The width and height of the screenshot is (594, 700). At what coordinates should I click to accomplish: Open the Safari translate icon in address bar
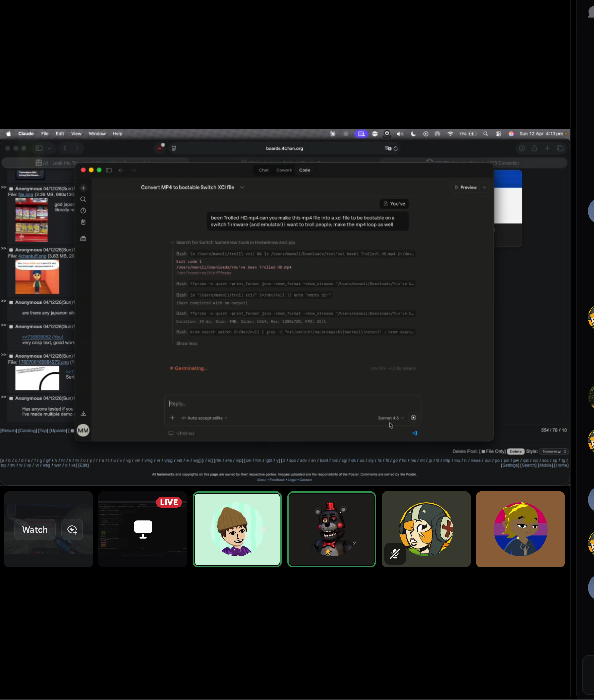click(x=388, y=148)
